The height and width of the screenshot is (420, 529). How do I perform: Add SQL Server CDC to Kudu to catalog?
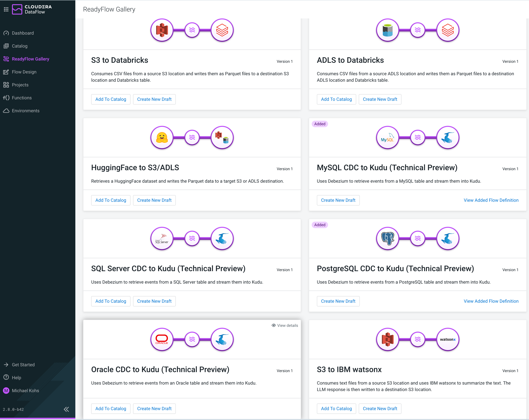tap(111, 301)
